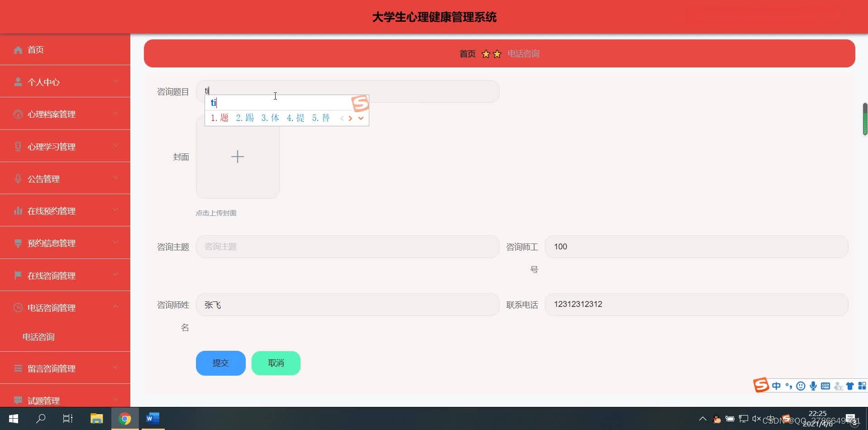Toggle punctuation mode on Sogou toolbar
Screen dimensions: 868x430
[789, 385]
